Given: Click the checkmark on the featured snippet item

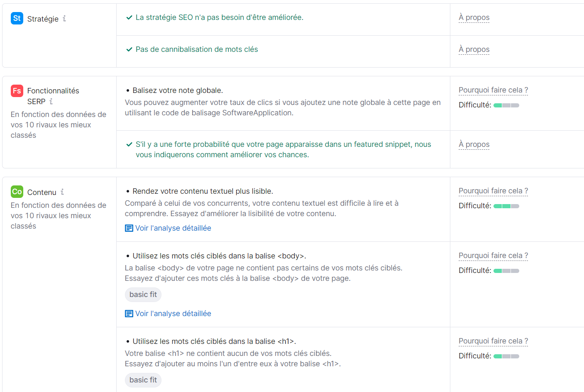Looking at the screenshot, I should point(129,144).
